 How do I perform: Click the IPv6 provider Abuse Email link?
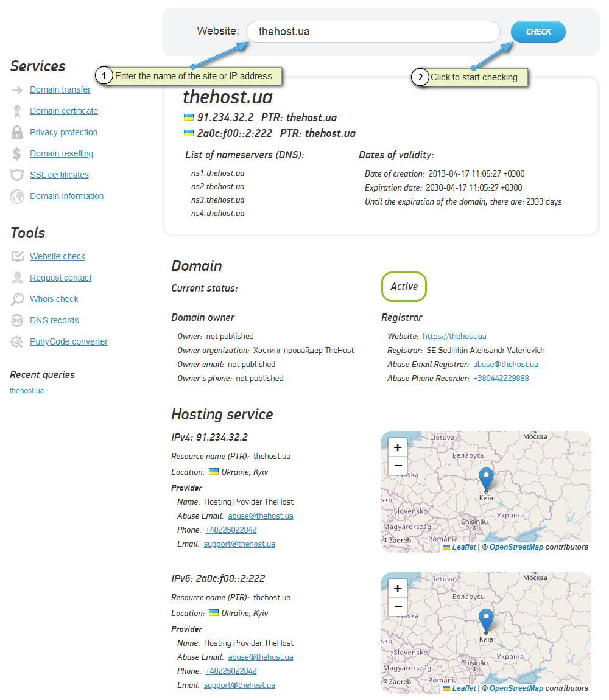click(261, 657)
